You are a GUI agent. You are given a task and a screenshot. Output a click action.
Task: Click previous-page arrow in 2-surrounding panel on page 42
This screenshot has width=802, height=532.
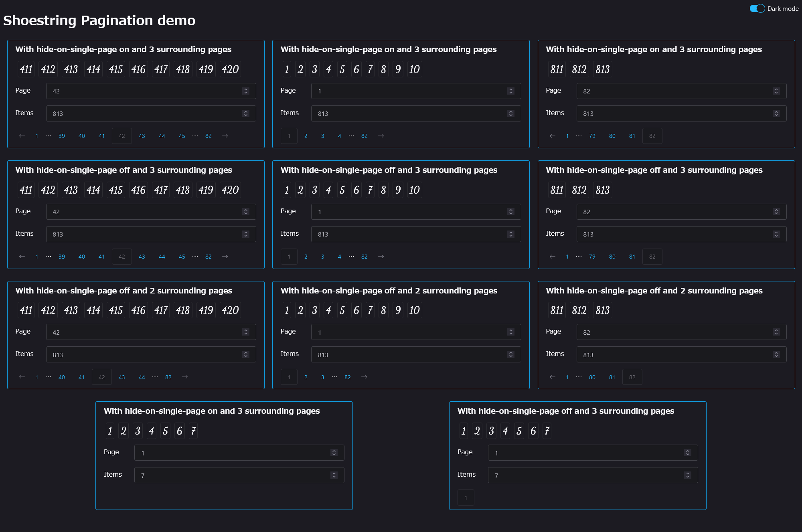click(x=22, y=377)
